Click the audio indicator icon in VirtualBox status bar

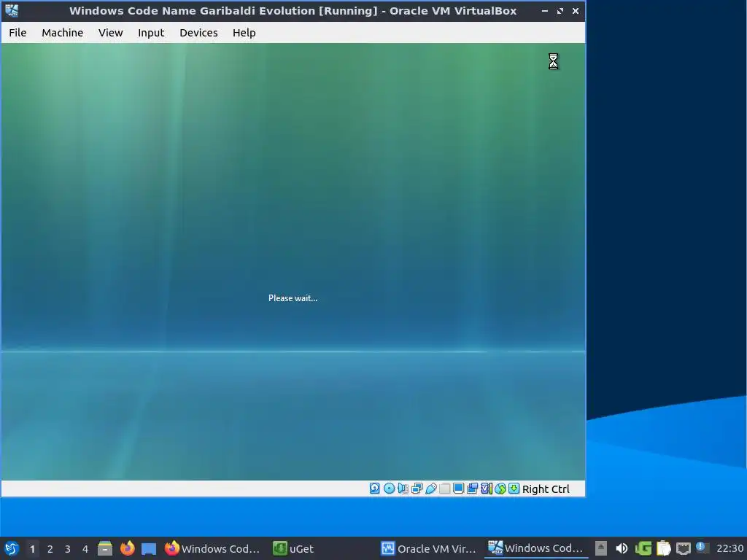point(403,489)
